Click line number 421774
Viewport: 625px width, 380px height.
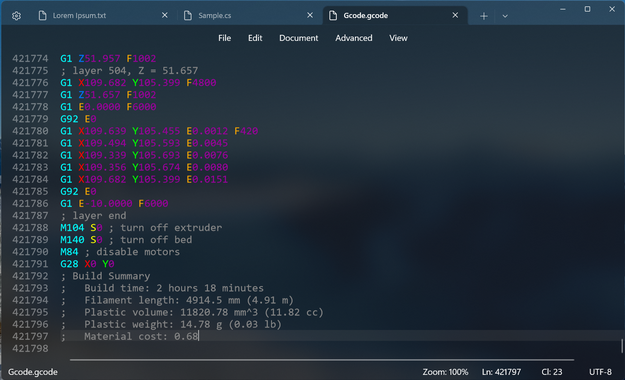coord(30,59)
